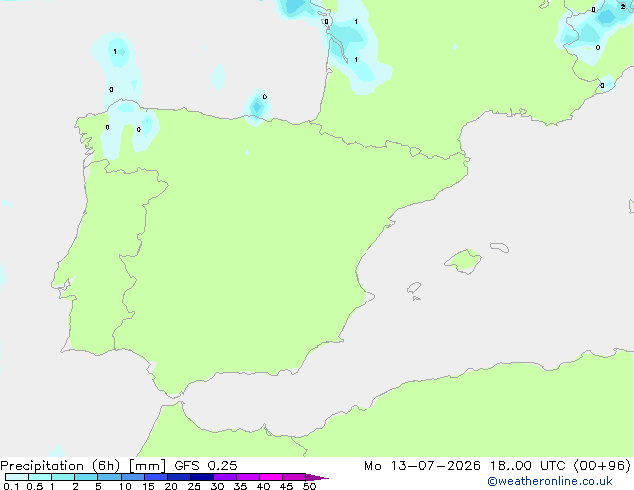634x490 pixels.
Task: Click the "18..00 UTC" time text
Action: click(x=527, y=466)
